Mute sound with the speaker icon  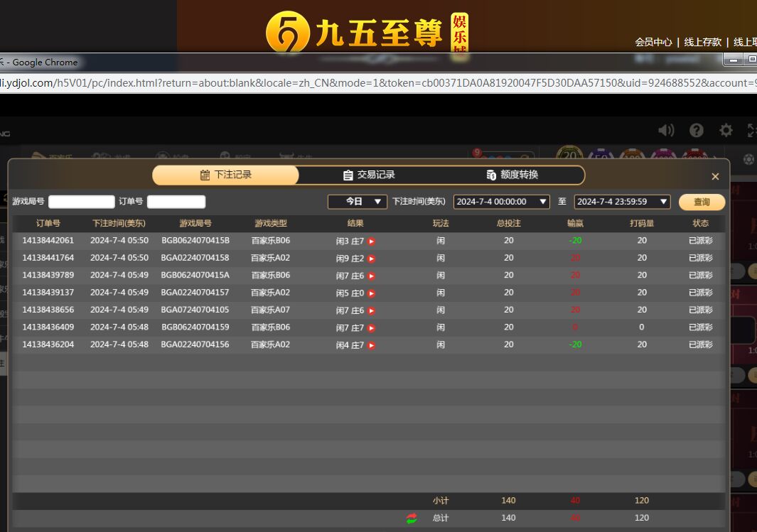666,130
